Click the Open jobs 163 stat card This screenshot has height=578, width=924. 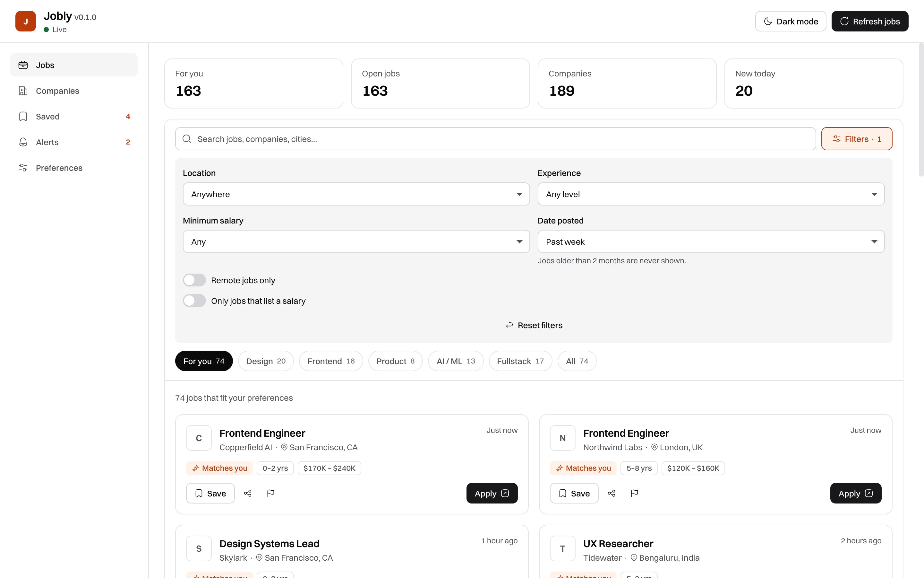click(x=440, y=83)
